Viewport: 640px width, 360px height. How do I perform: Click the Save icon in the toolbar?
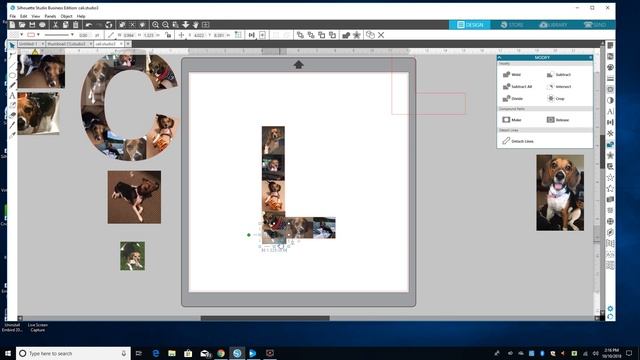[32, 25]
